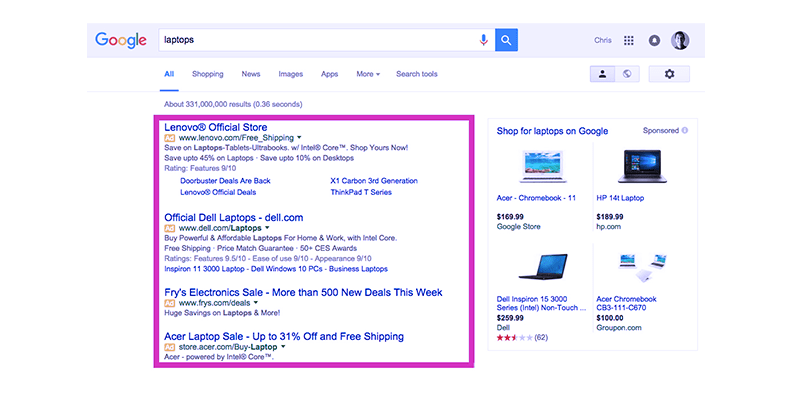Screen dimensions: 800x400
Task: Click the star rating on Dell Inspiron 15
Action: tap(514, 338)
